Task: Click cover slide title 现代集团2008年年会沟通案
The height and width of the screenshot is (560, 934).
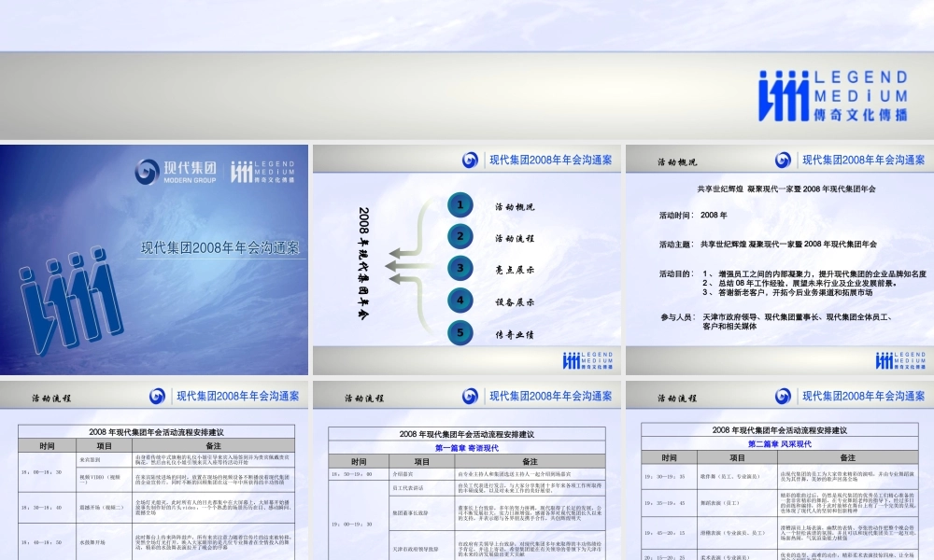Action: [x=219, y=247]
